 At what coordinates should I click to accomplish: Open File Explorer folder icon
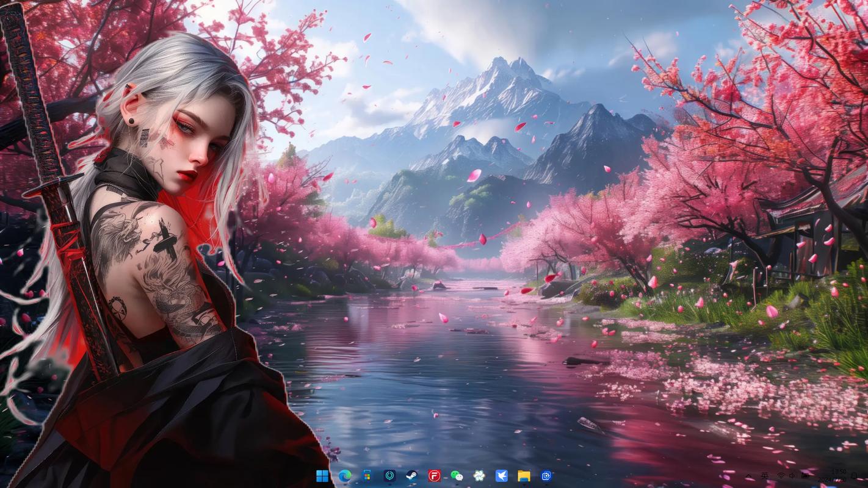click(524, 476)
